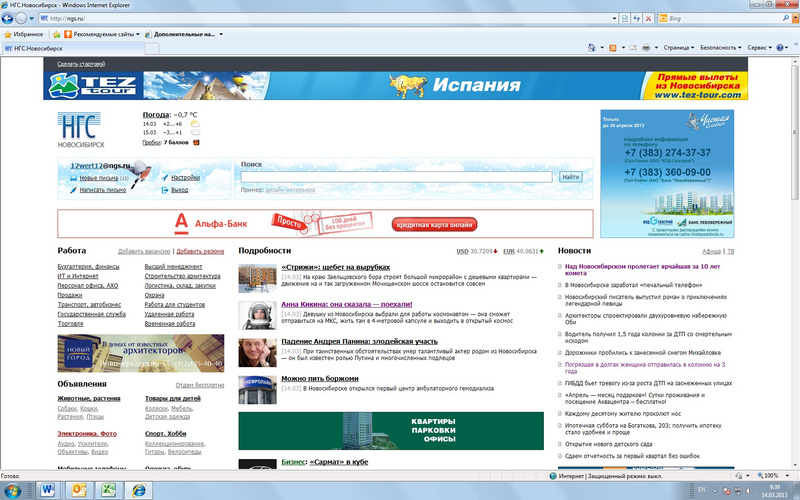Open the article Падение Андрея Панина: злодейская участь
800x500 pixels.
pyautogui.click(x=359, y=341)
